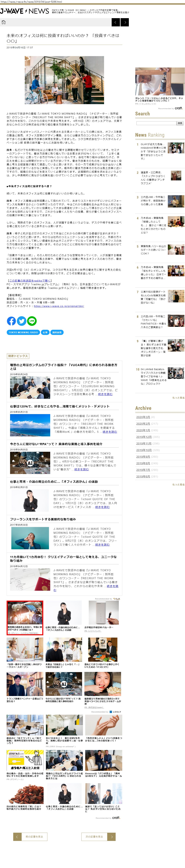Share the article via LINE
This screenshot has height=868, width=185.
[x=32, y=321]
